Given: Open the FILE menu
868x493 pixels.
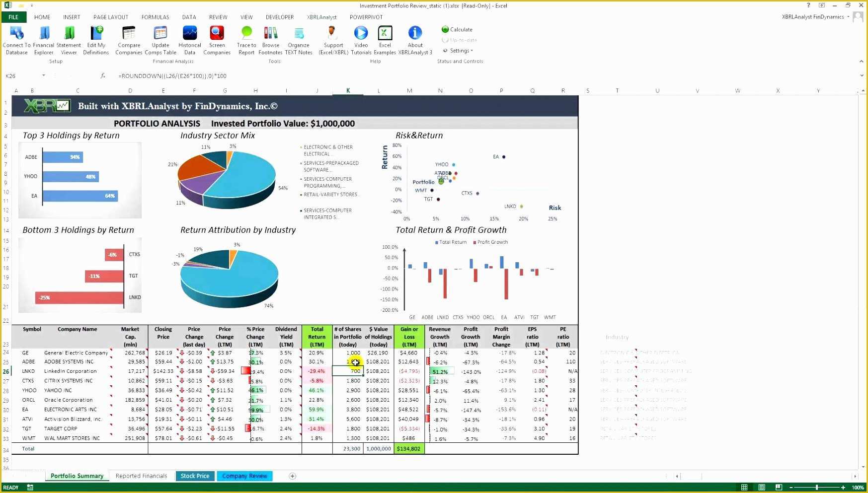Looking at the screenshot, I should coord(13,17).
